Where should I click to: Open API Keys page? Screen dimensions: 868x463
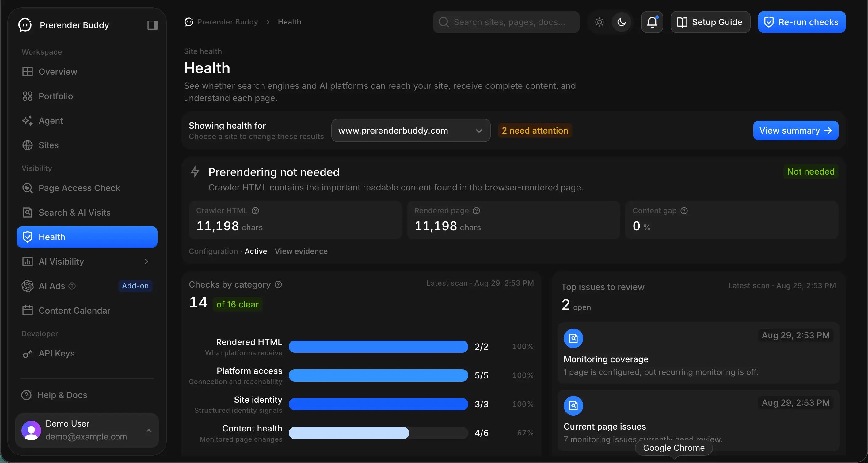87,353
